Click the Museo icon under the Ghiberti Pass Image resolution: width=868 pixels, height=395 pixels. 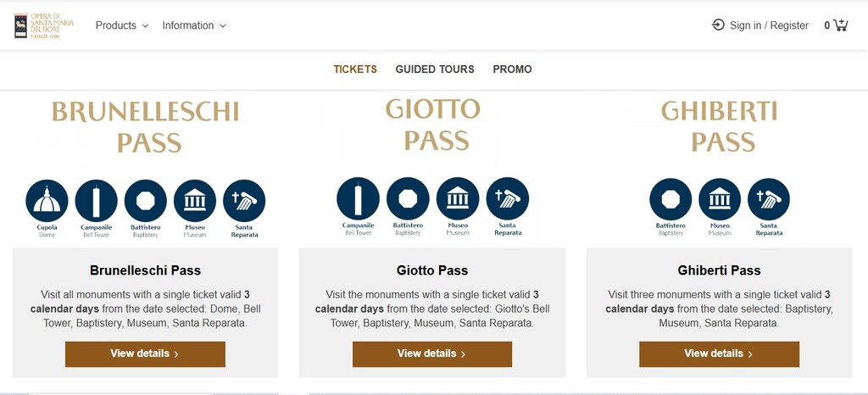click(x=720, y=198)
